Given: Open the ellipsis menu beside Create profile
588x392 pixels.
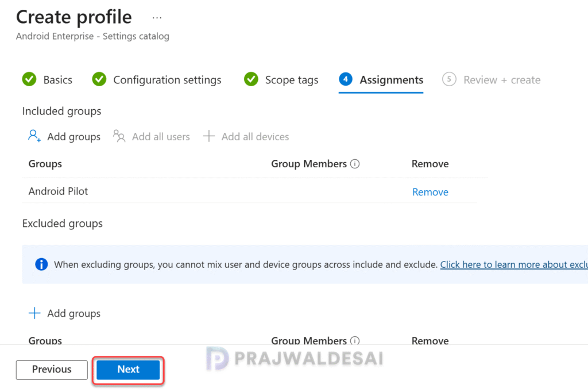Looking at the screenshot, I should pyautogui.click(x=157, y=18).
